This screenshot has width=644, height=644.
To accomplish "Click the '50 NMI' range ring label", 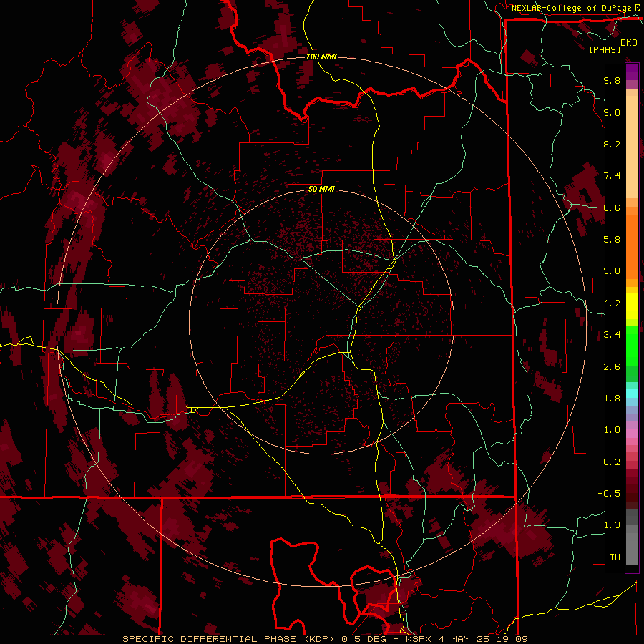I will coord(321,190).
